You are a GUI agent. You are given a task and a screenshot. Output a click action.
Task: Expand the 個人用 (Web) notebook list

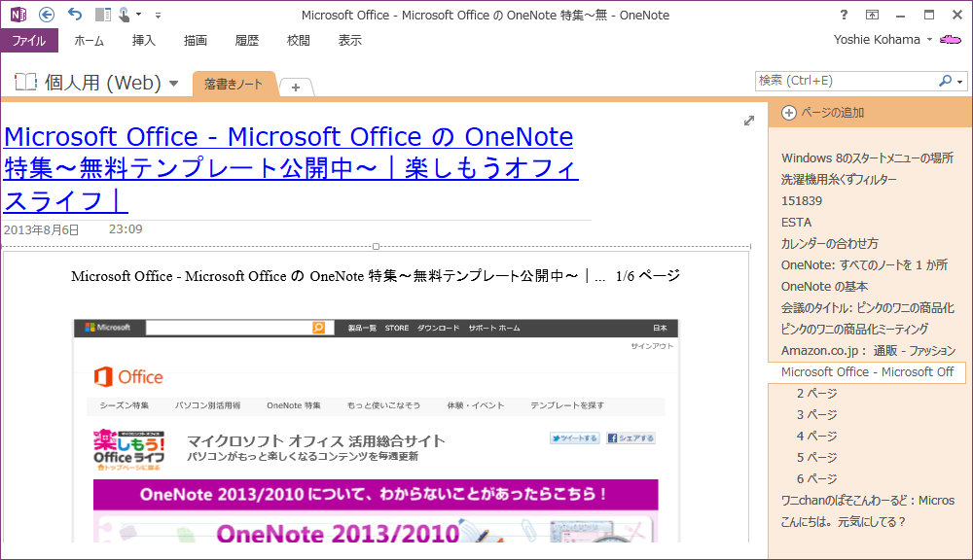click(174, 83)
